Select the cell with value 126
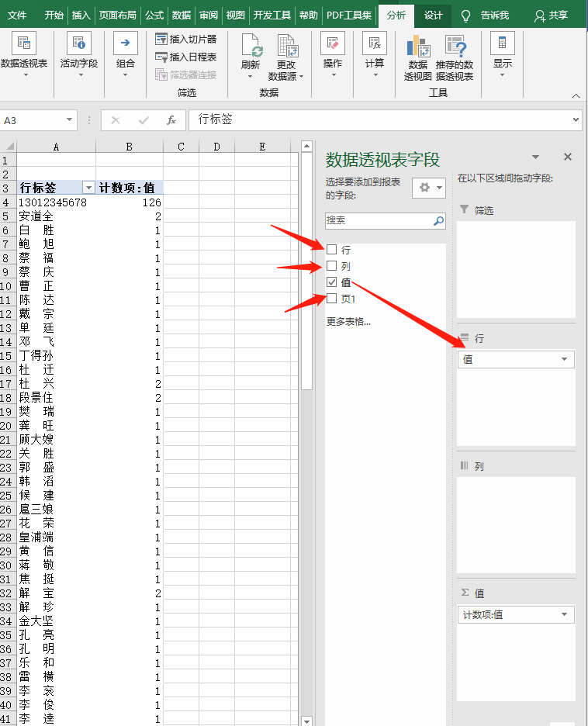Screen dimensions: 588x726 coord(130,202)
